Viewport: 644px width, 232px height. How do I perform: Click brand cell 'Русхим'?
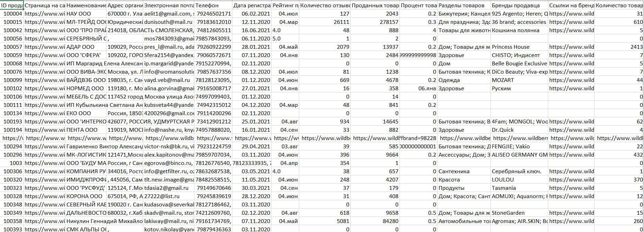pos(519,88)
